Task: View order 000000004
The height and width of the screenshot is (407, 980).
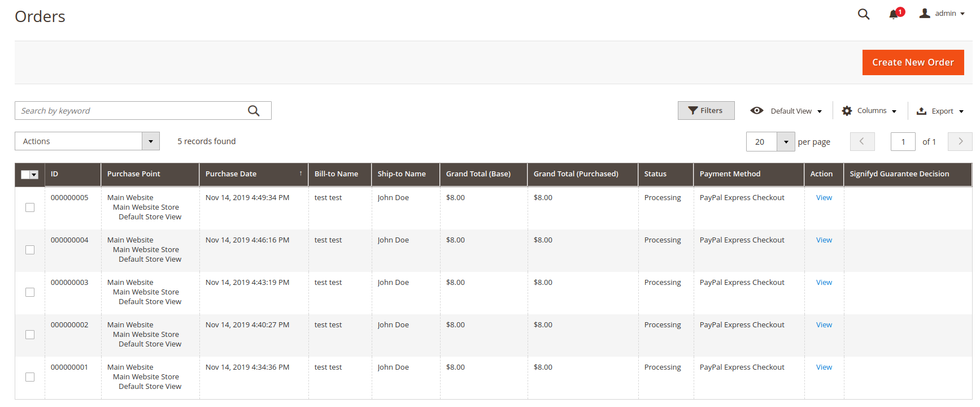Action: pyautogui.click(x=824, y=240)
